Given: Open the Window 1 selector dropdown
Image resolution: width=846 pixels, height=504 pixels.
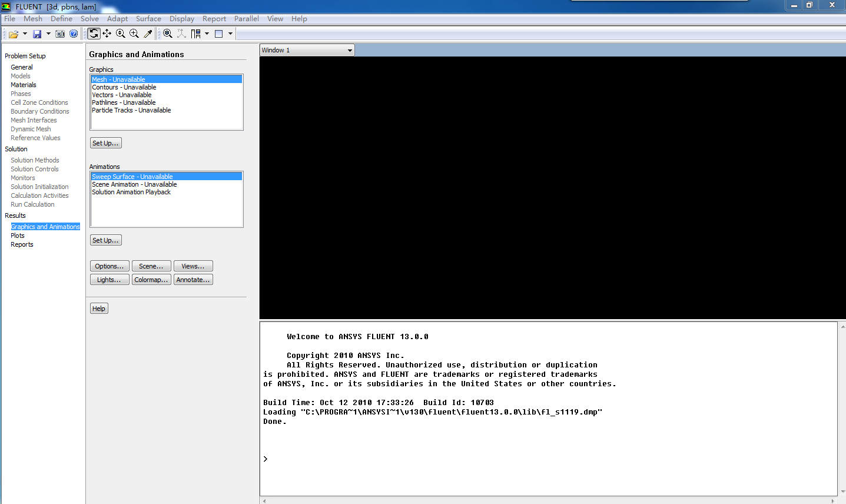Looking at the screenshot, I should click(x=307, y=50).
